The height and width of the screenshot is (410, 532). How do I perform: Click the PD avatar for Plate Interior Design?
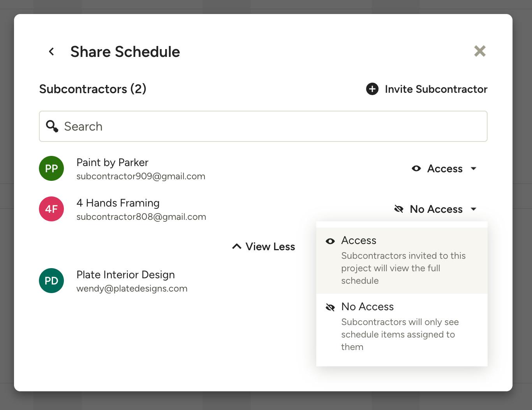click(x=51, y=281)
